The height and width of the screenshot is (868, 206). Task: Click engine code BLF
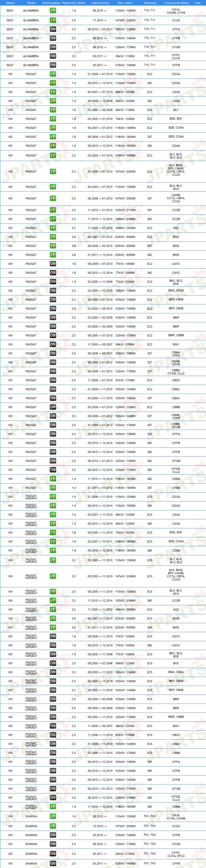(176, 110)
